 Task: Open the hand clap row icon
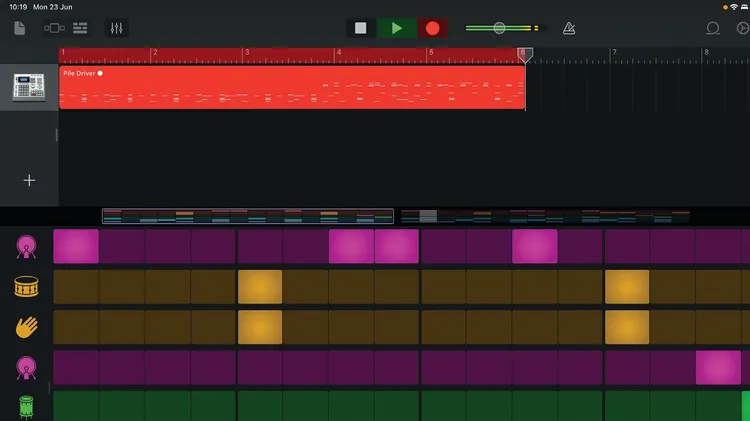tap(26, 327)
